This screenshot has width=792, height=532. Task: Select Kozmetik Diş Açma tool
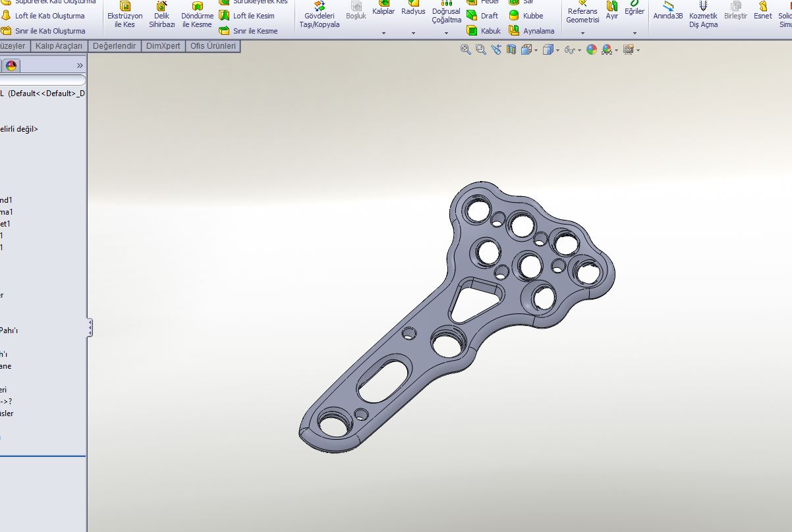(x=703, y=15)
